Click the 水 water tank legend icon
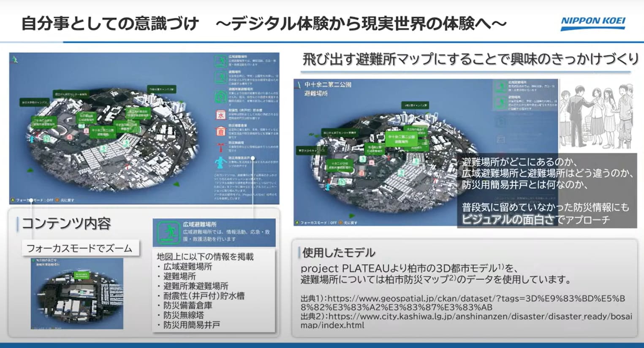This screenshot has height=348, width=644. (220, 115)
